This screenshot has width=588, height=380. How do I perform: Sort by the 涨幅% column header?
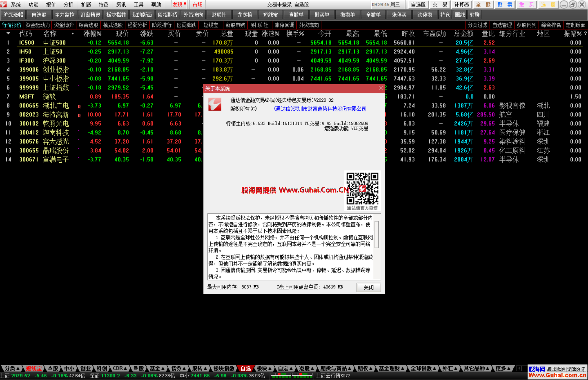click(92, 34)
